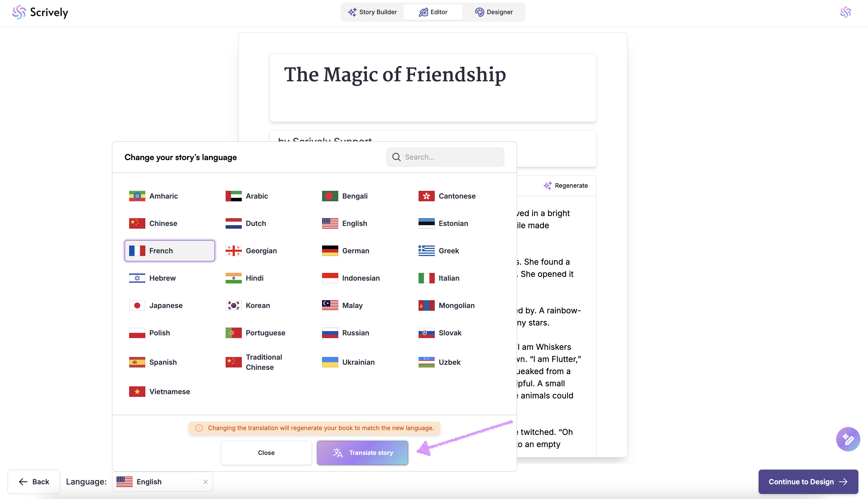868x499 pixels.
Task: Click the floating magic edit button
Action: [848, 439]
